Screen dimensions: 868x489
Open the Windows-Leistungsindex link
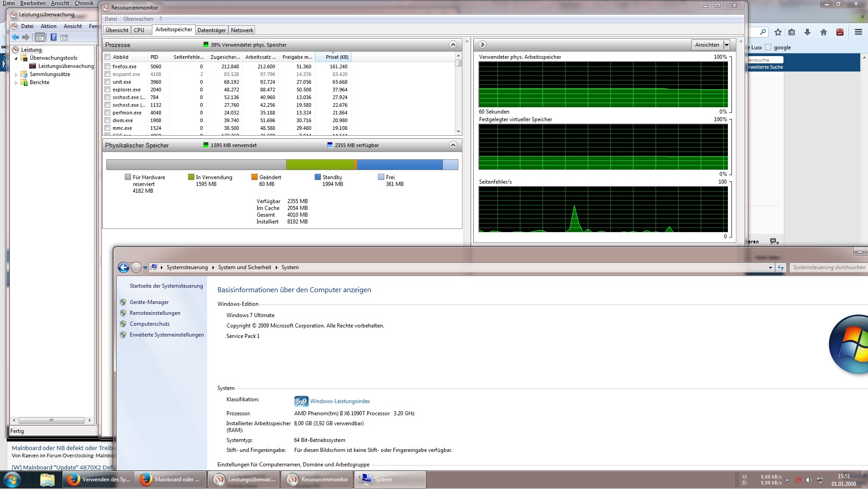tap(340, 401)
